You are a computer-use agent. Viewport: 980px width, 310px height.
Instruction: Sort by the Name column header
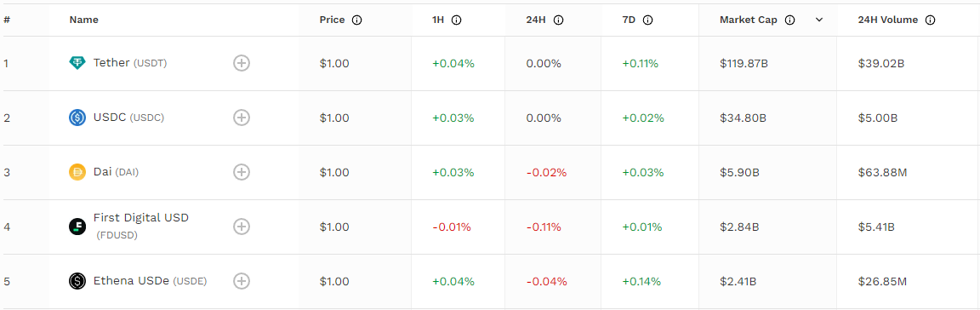83,20
